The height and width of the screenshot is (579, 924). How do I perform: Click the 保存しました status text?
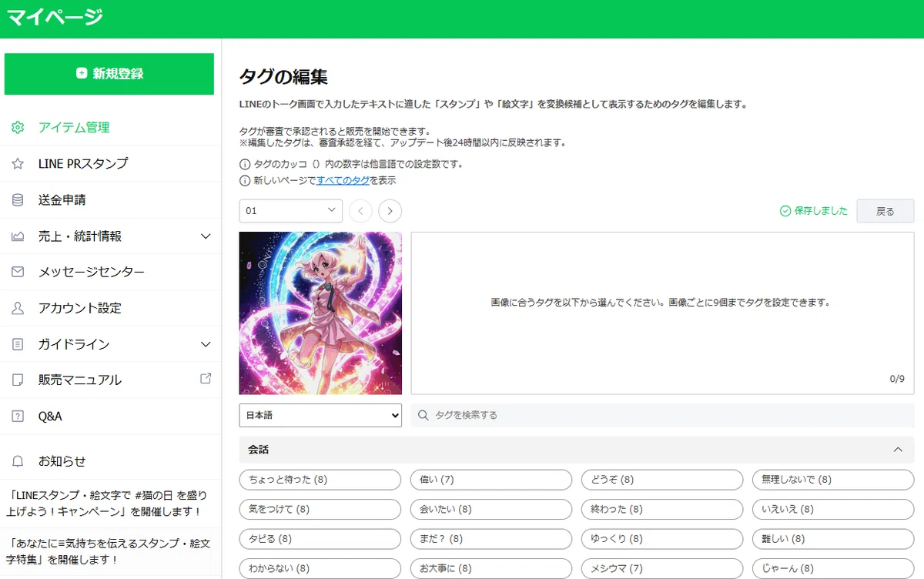point(821,211)
